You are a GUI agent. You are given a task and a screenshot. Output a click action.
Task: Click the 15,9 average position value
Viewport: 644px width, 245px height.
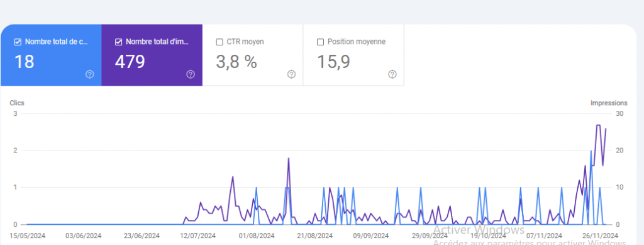(333, 62)
